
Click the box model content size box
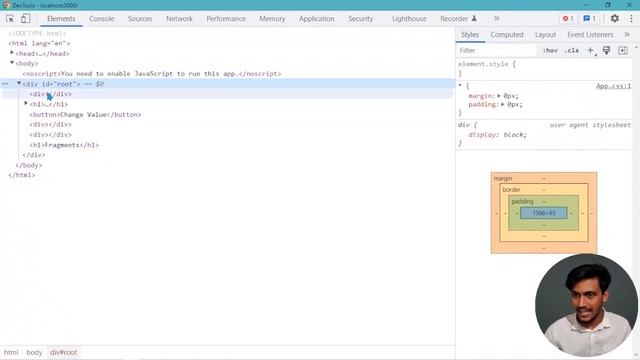click(x=544, y=213)
